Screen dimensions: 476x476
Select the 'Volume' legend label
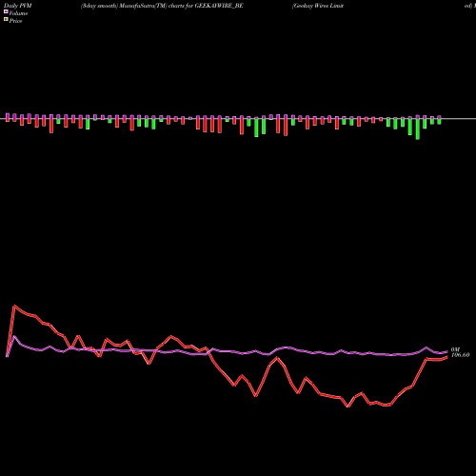tap(18, 13)
